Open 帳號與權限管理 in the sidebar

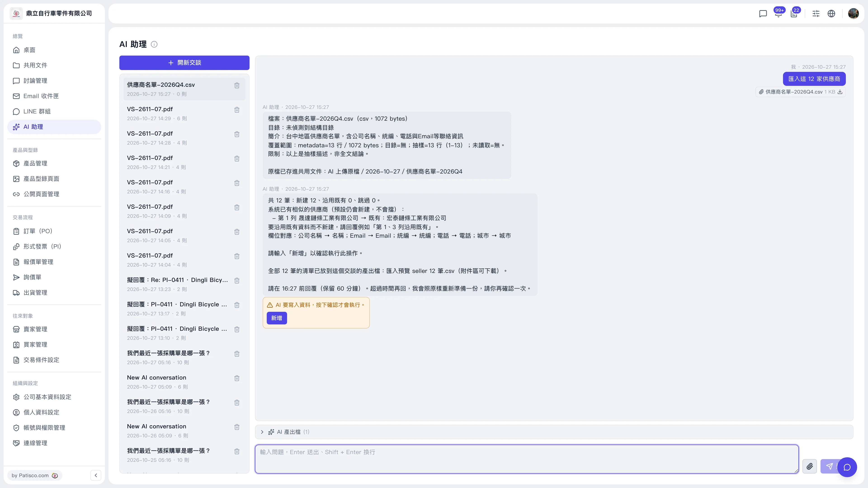54,428
